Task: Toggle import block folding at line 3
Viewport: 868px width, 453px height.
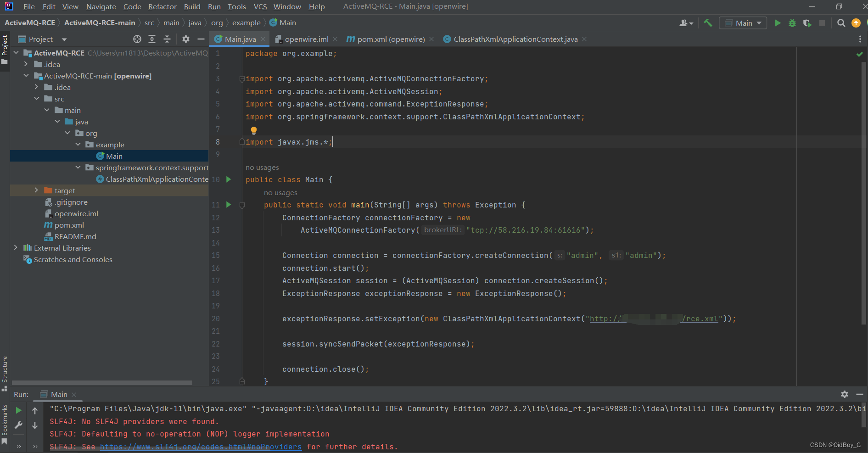Action: click(x=242, y=79)
